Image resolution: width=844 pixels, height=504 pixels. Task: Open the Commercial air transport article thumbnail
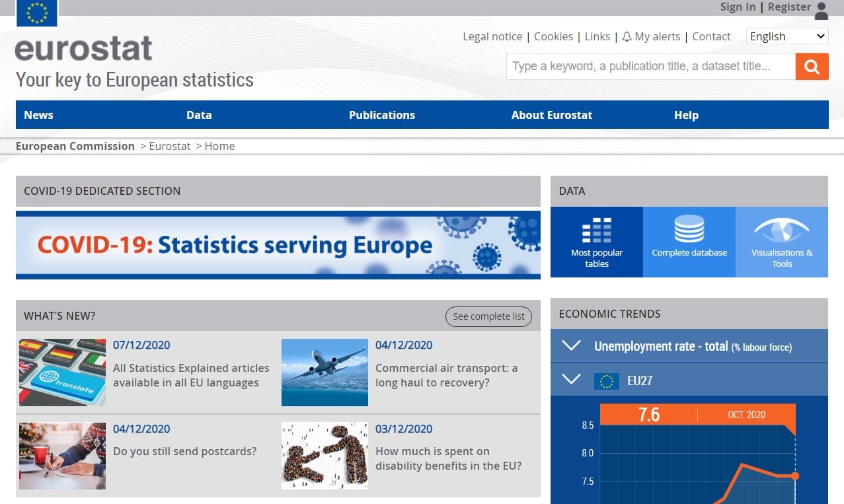(325, 372)
